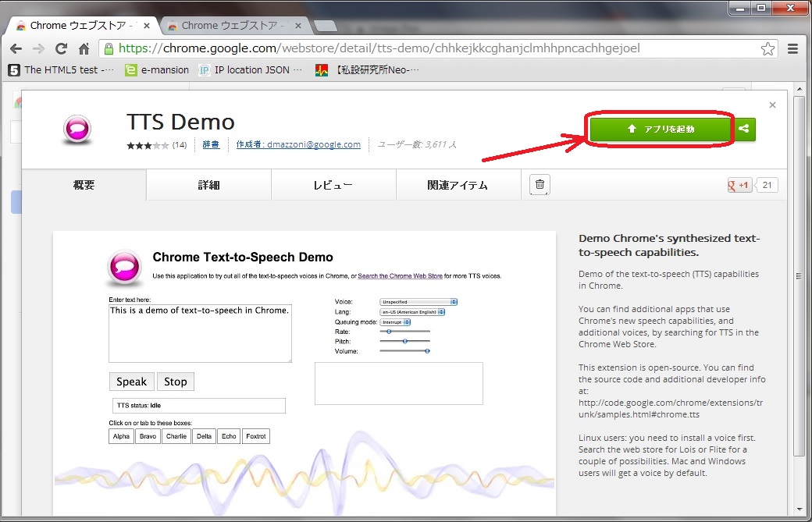
Task: Click the Enter text here text box
Action: click(x=200, y=334)
